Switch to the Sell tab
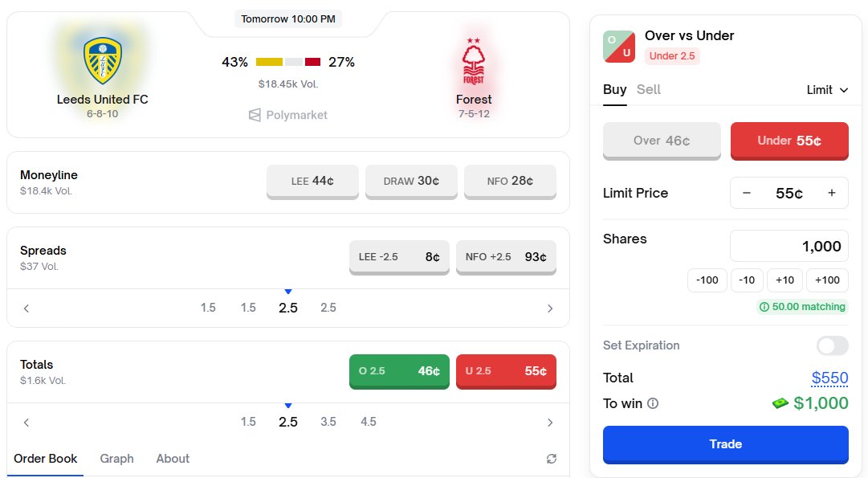This screenshot has height=478, width=868. coord(648,90)
